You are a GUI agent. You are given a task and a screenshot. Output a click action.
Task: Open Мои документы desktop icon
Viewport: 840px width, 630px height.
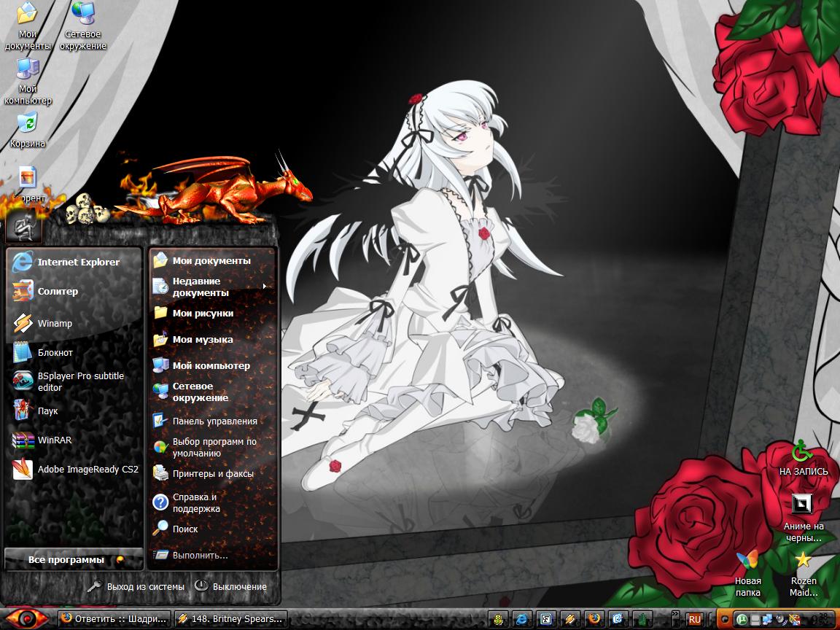tap(27, 27)
